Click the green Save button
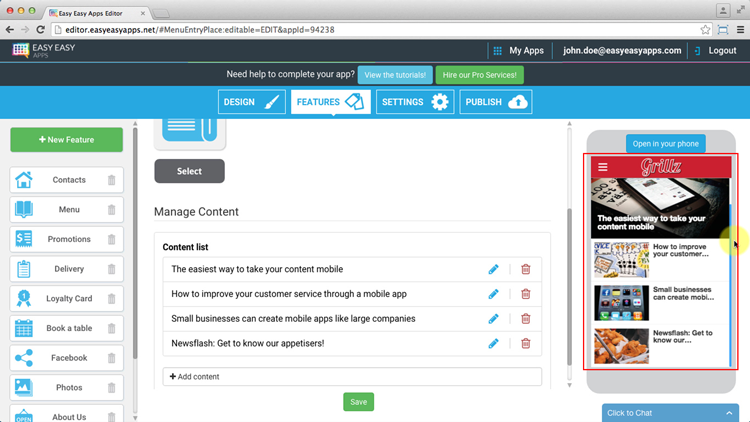The image size is (750, 422). [358, 402]
